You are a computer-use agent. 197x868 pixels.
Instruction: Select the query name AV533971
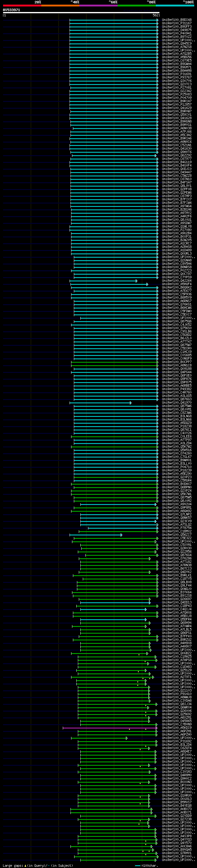coord(11,10)
